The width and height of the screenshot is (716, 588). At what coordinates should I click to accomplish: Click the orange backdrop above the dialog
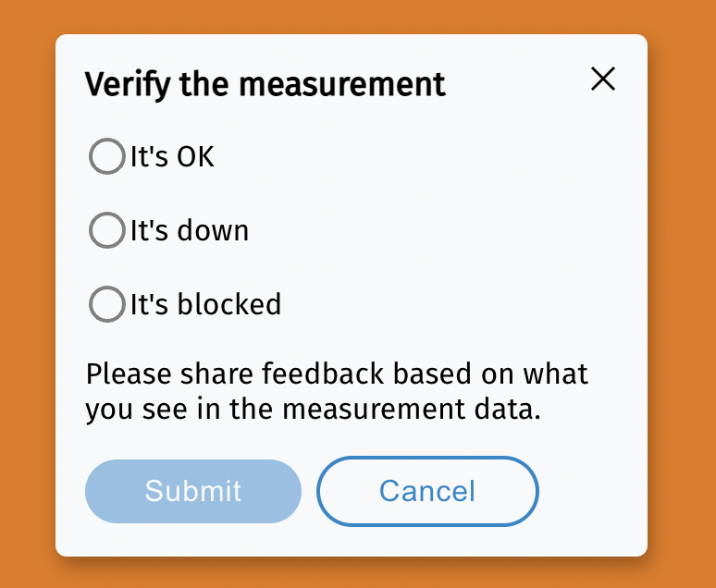click(352, 17)
